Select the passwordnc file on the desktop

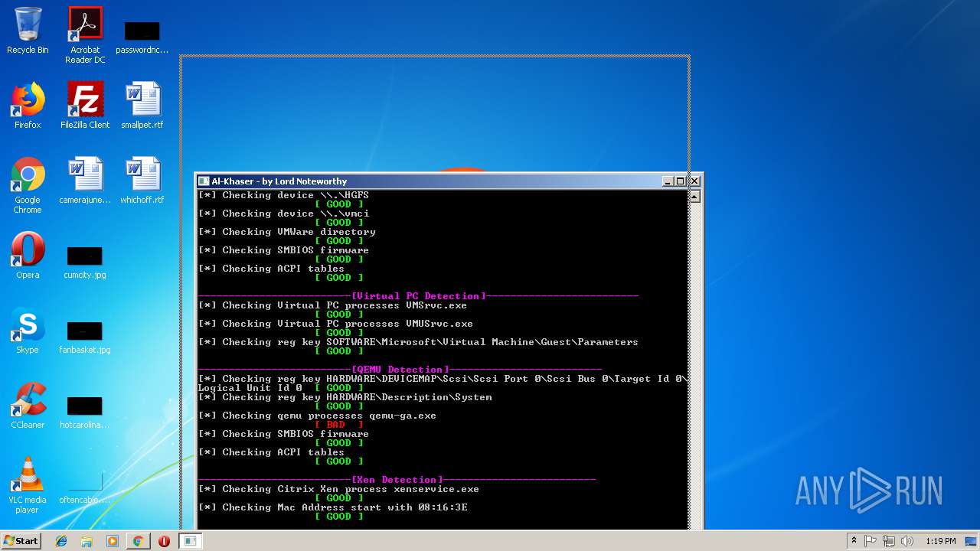(x=142, y=36)
